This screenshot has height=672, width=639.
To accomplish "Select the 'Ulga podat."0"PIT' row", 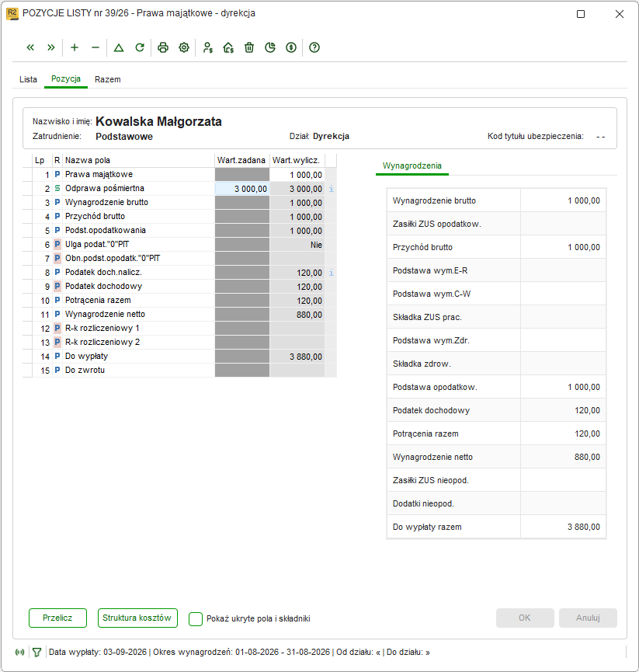I will 178,244.
